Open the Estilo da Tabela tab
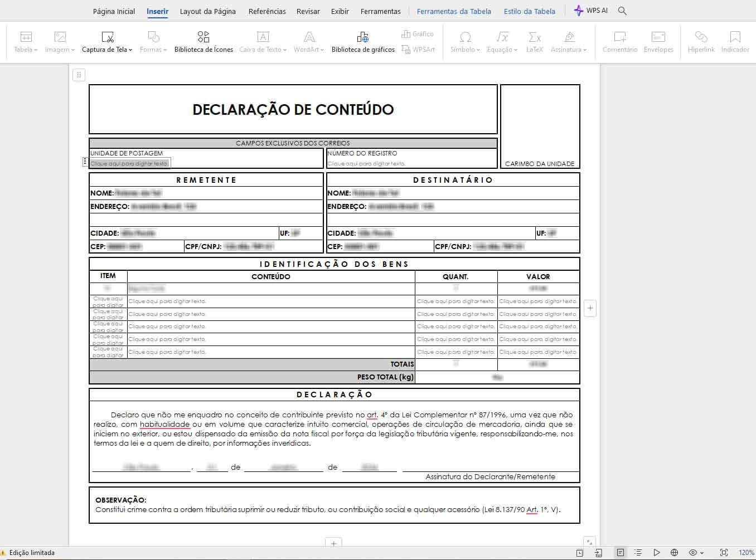The height and width of the screenshot is (560, 756). click(x=530, y=11)
